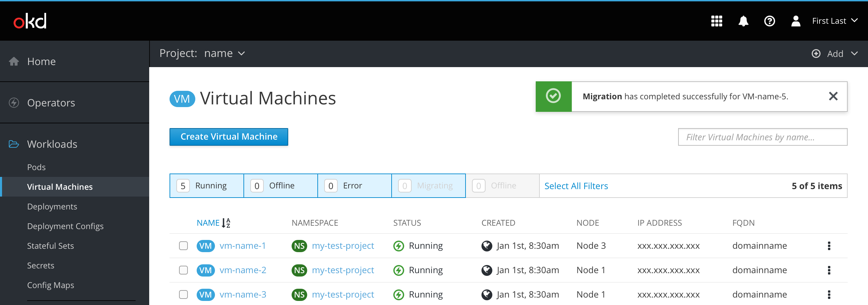This screenshot has height=305, width=868.
Task: Open vm-name-1 link
Action: tap(243, 246)
